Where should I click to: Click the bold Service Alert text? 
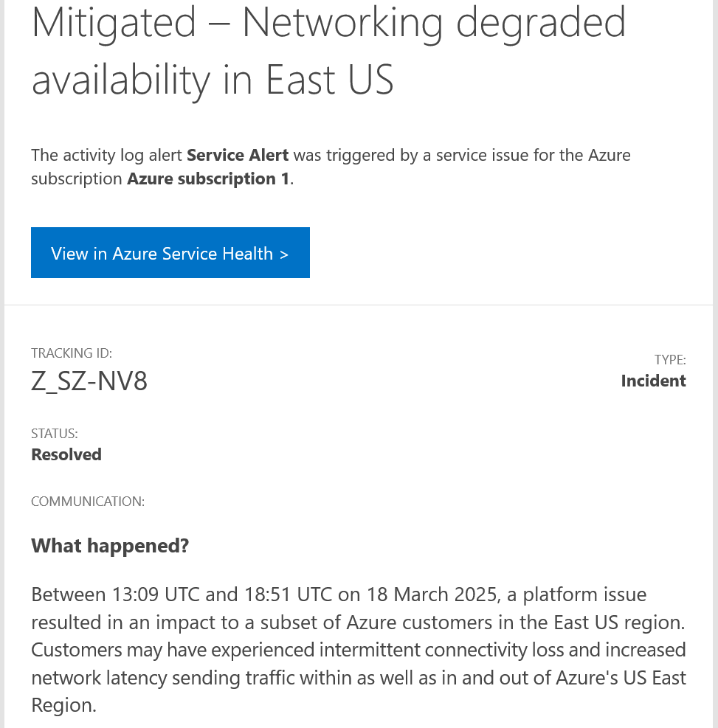pyautogui.click(x=238, y=155)
